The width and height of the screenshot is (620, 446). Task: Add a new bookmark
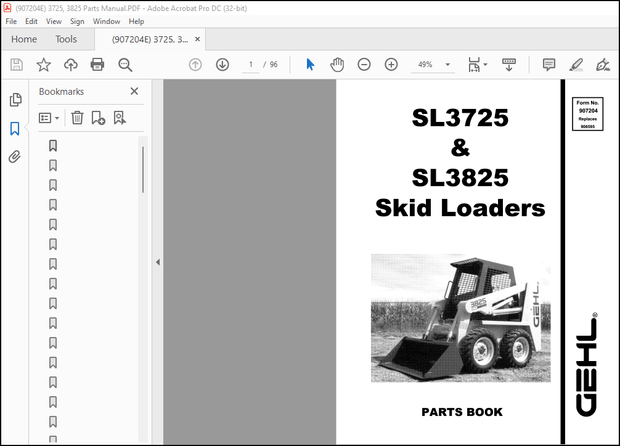click(98, 118)
